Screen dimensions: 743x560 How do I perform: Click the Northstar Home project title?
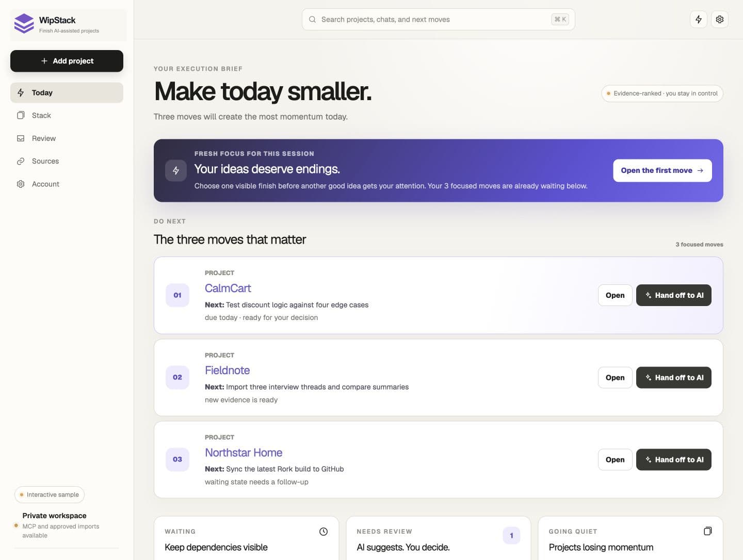click(x=244, y=453)
